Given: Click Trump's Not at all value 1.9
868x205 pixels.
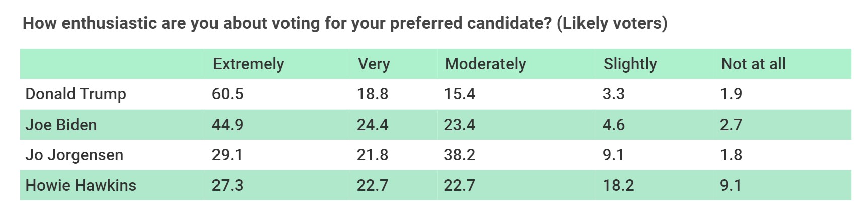Looking at the screenshot, I should [731, 94].
